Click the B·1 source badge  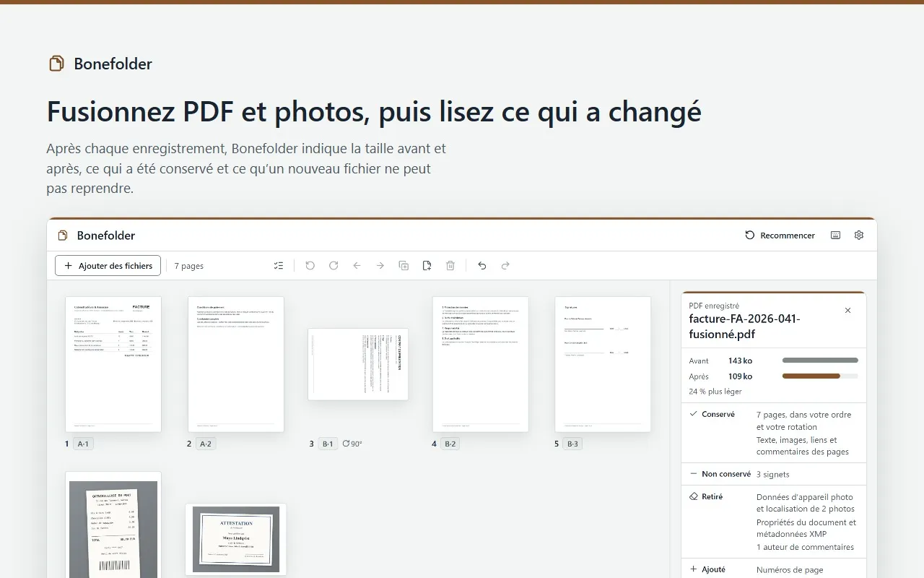click(328, 444)
